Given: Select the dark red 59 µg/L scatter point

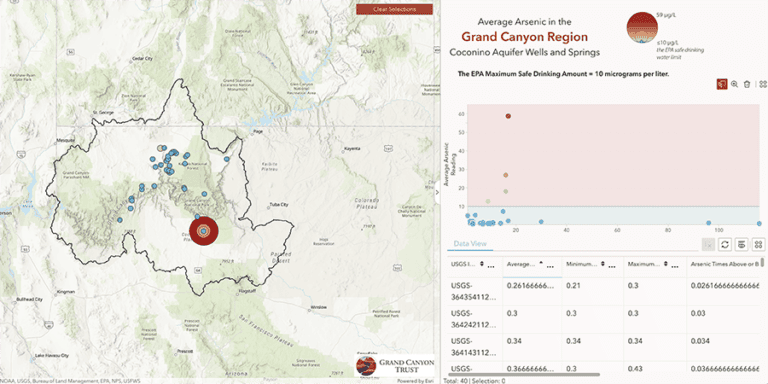Looking at the screenshot, I should point(508,116).
